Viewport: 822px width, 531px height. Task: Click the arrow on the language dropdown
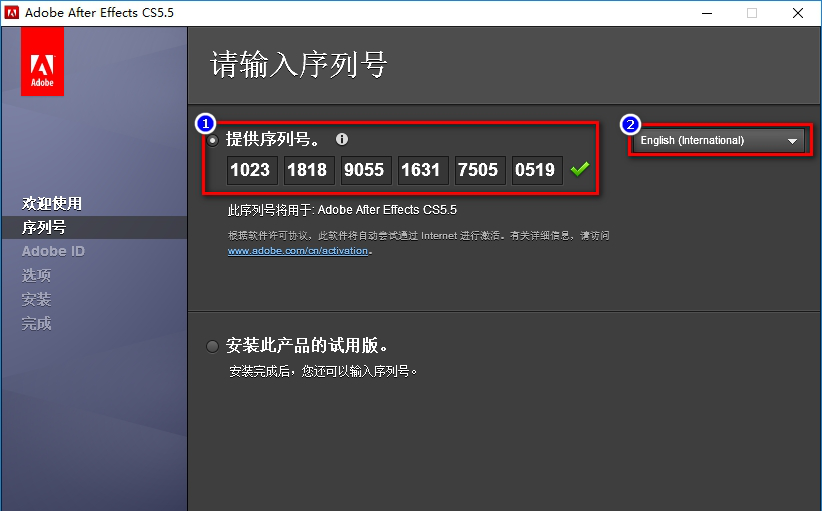pos(792,141)
